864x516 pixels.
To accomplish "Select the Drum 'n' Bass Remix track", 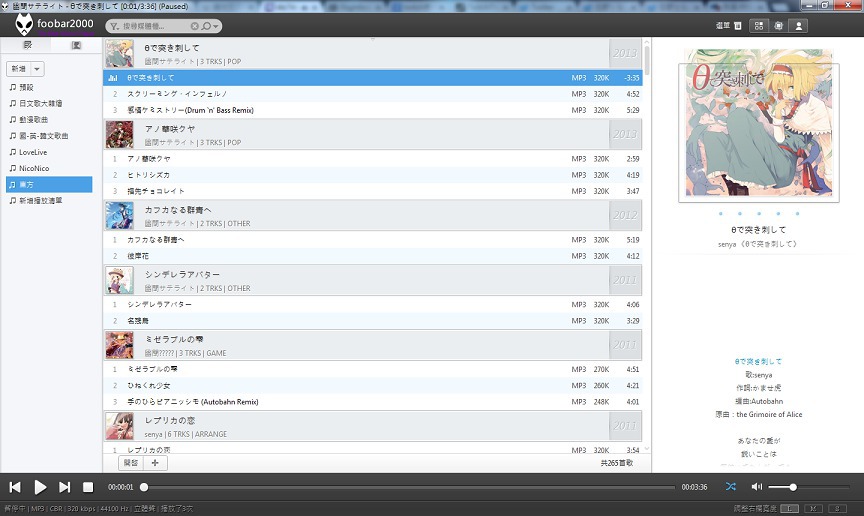I will pyautogui.click(x=372, y=110).
